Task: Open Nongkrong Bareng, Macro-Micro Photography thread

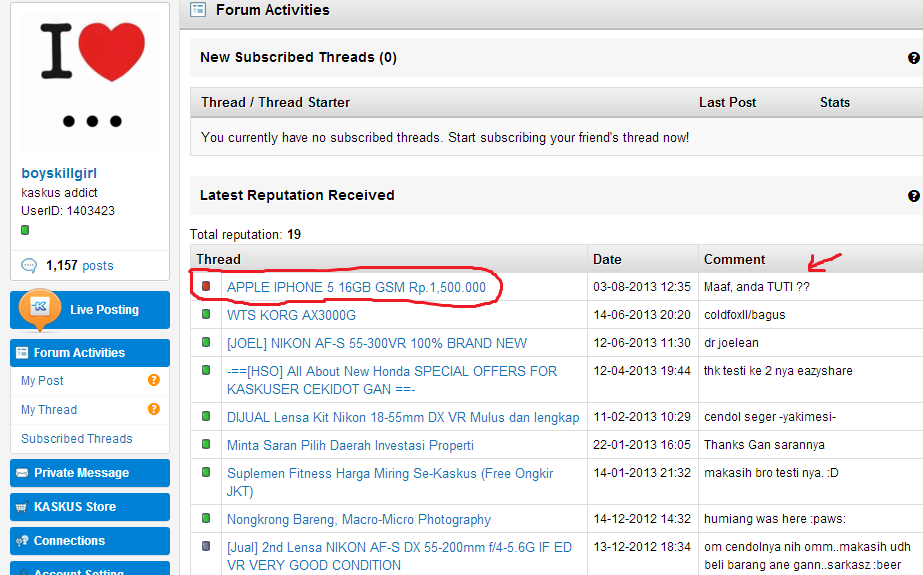Action: pyautogui.click(x=359, y=519)
